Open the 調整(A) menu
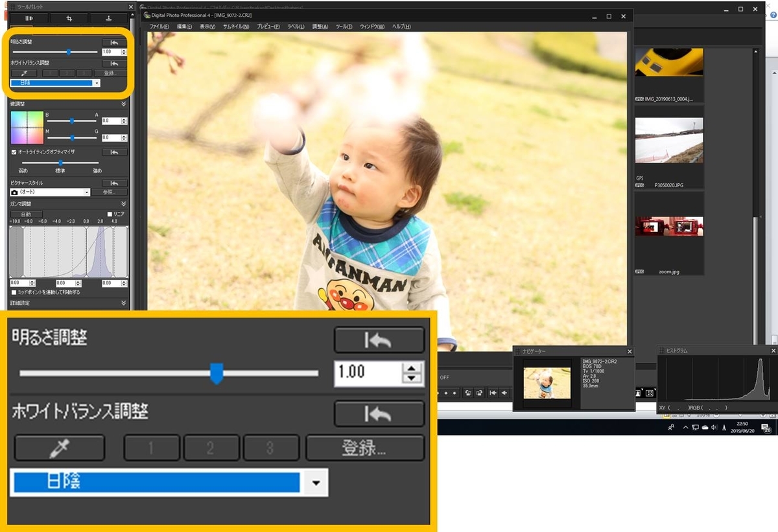778x532 pixels. 320,27
